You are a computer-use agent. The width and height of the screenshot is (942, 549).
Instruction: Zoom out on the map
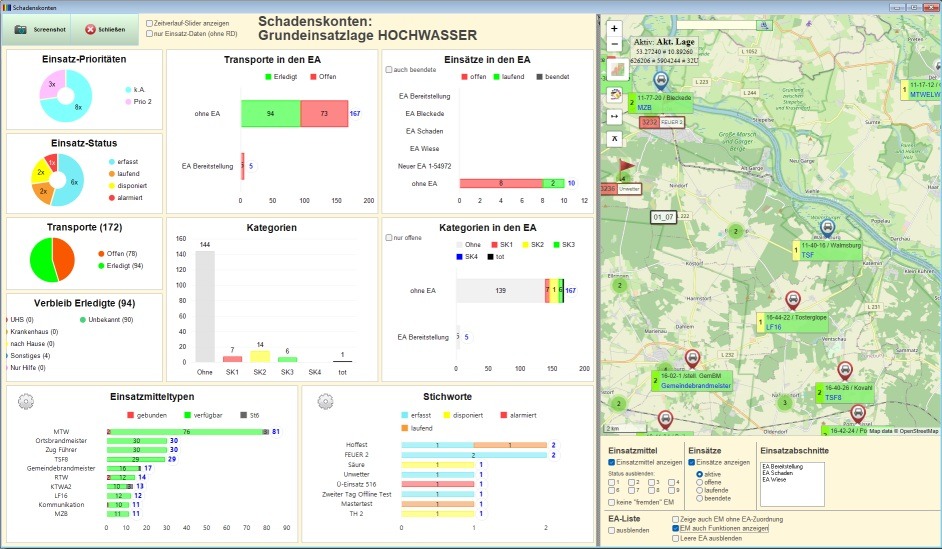613,45
